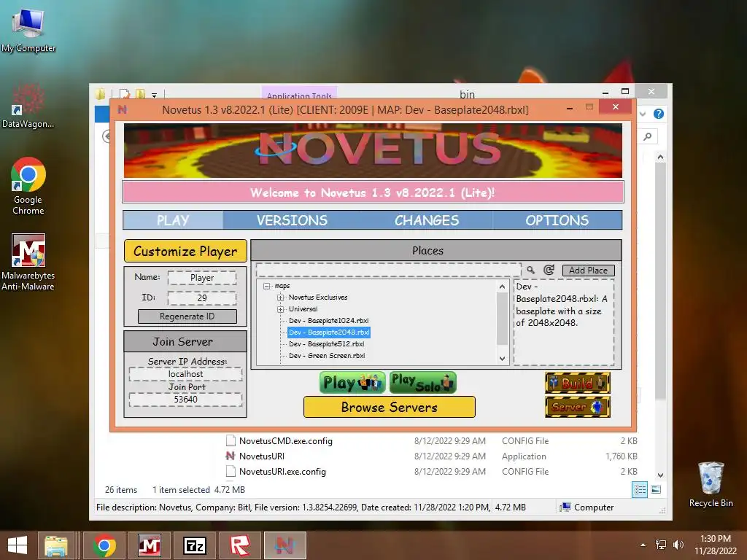Click the Windows Start button
The width and height of the screenshot is (747, 560).
tap(18, 545)
